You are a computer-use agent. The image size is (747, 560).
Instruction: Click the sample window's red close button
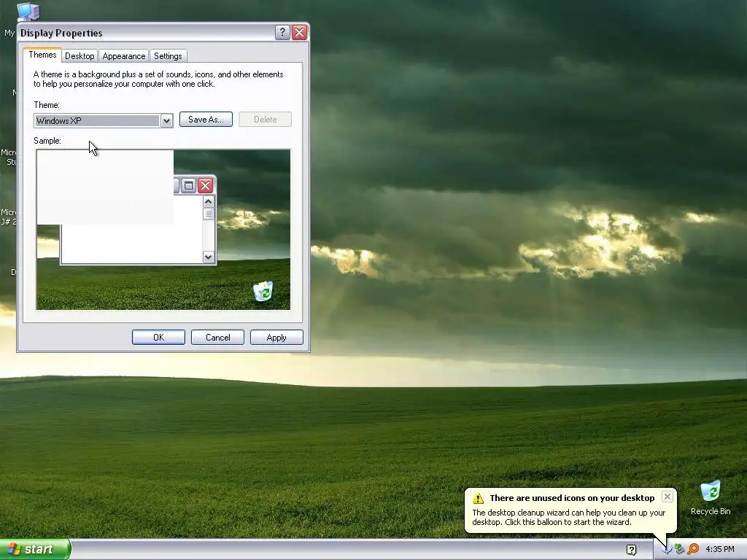pyautogui.click(x=205, y=185)
